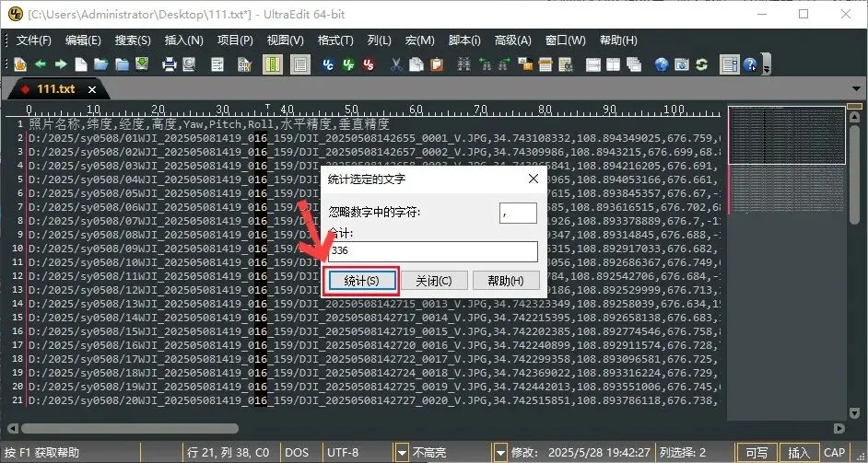This screenshot has width=868, height=463.
Task: Toggle column mode green icon
Action: (272, 64)
